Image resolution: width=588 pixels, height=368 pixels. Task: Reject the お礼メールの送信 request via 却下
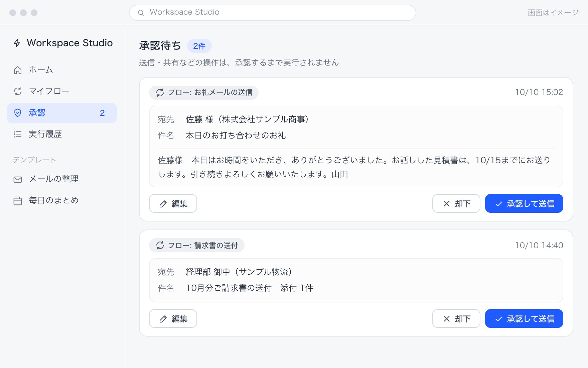(456, 203)
